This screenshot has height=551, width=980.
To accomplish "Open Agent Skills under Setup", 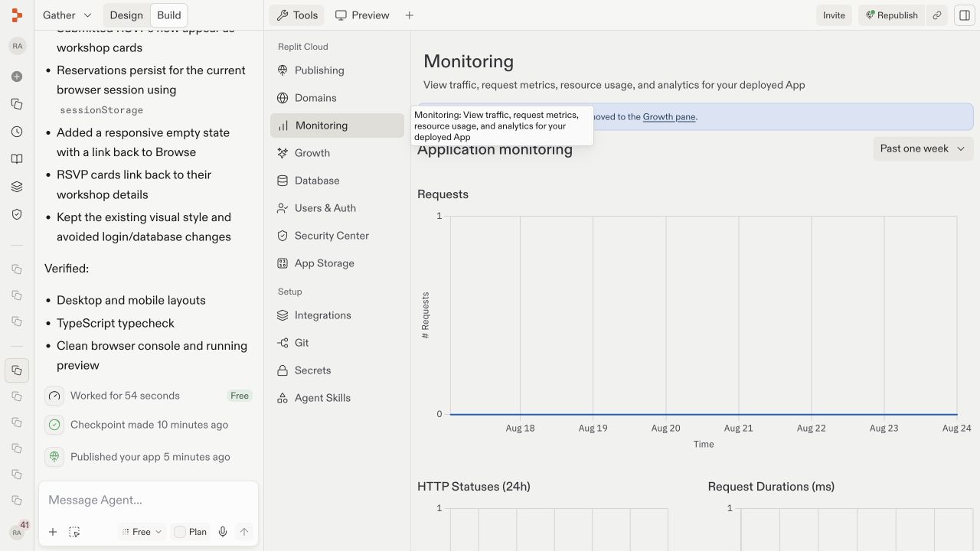I will (x=337, y=398).
